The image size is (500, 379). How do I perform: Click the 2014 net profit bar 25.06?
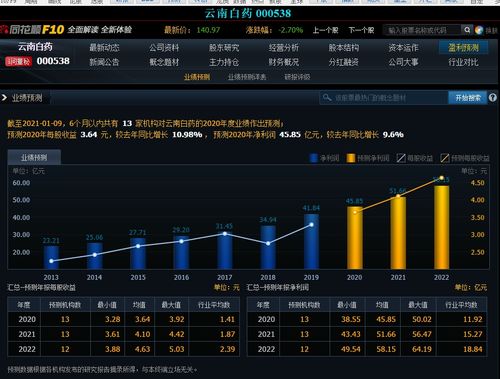(x=95, y=256)
